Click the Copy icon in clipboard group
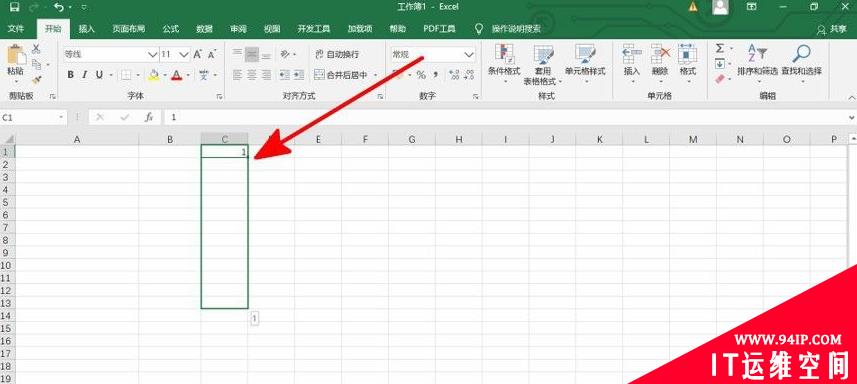The width and height of the screenshot is (857, 384). [x=37, y=64]
